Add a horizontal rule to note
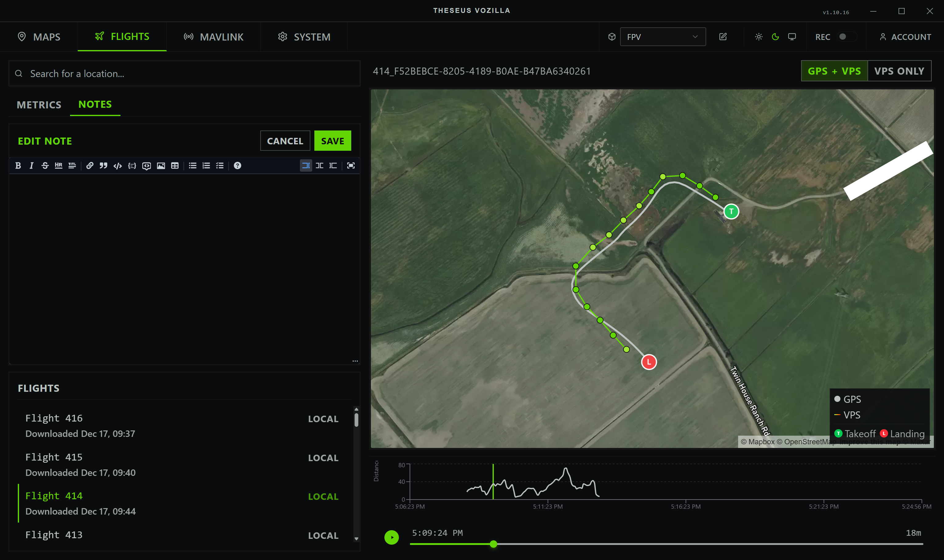This screenshot has height=560, width=944. click(x=58, y=165)
